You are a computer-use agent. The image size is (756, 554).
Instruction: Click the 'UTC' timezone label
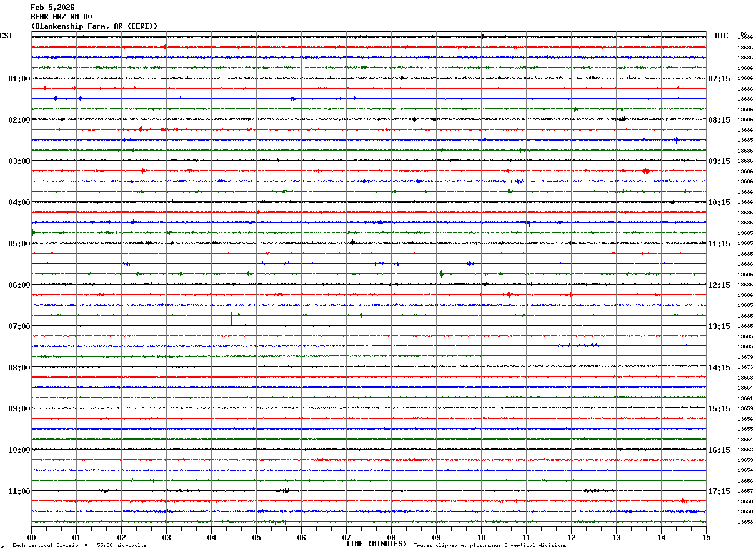pyautogui.click(x=722, y=36)
